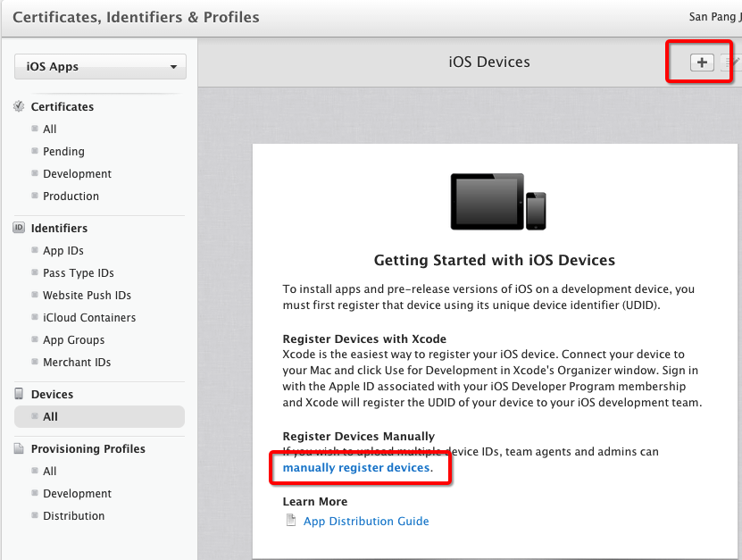Open Development certificates list
The height and width of the screenshot is (560, 742).
(77, 174)
